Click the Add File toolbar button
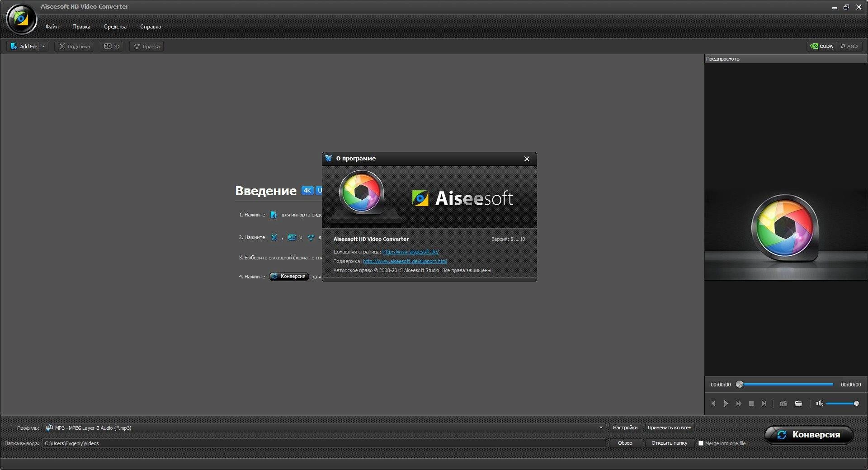868x470 pixels. [x=24, y=47]
